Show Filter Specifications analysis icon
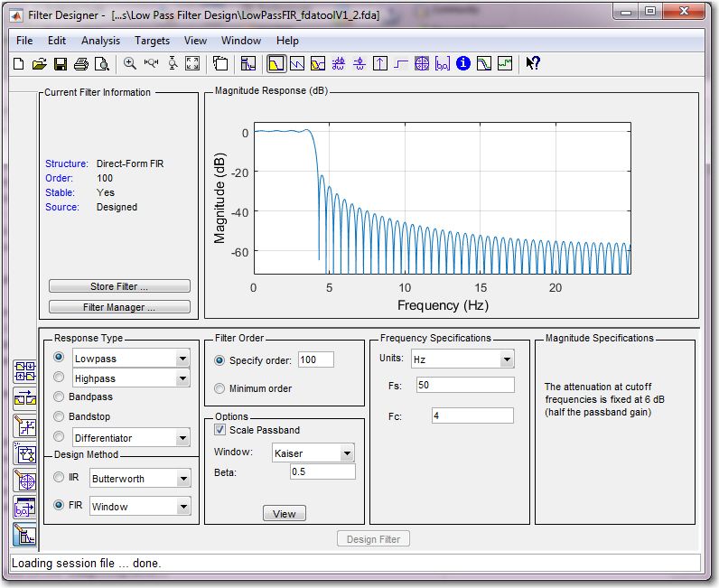The height and width of the screenshot is (588, 719). coord(248,63)
